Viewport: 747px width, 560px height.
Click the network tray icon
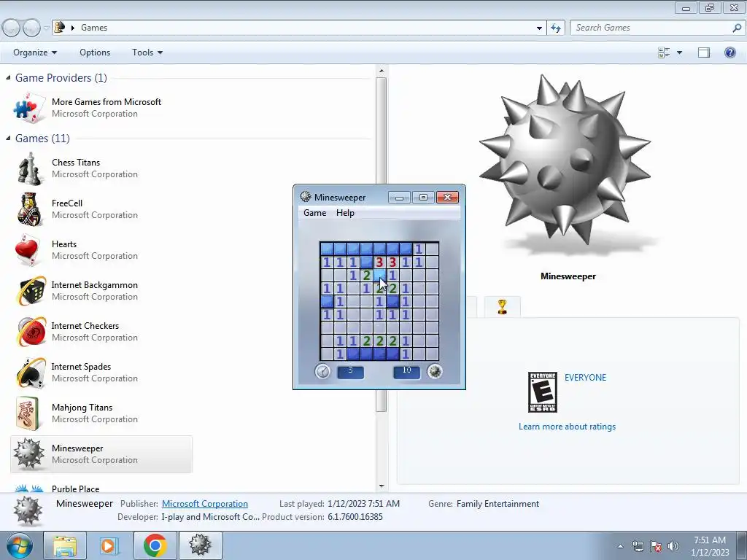[638, 546]
